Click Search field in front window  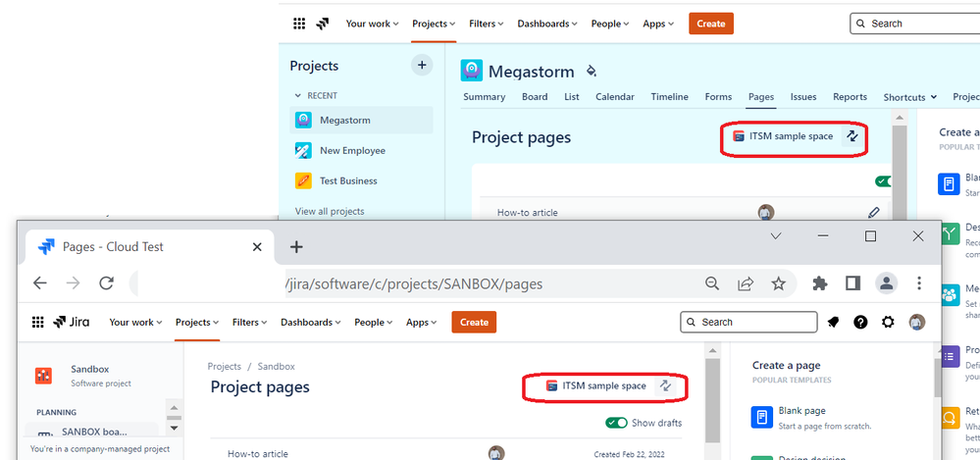click(748, 323)
